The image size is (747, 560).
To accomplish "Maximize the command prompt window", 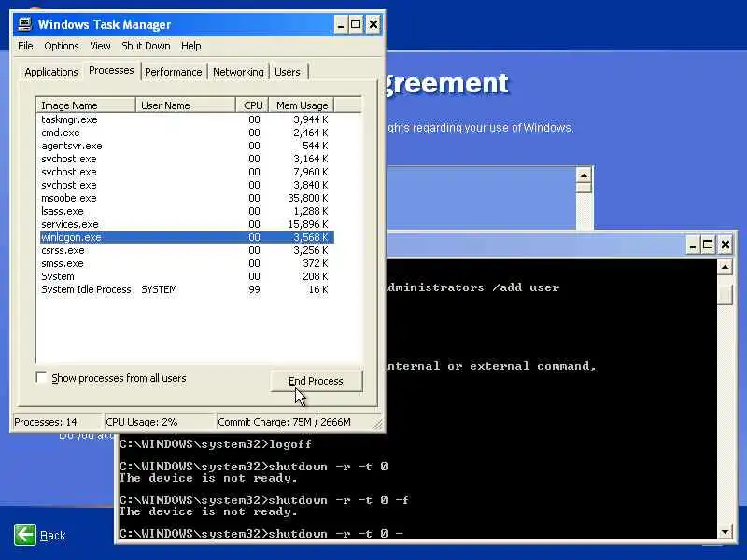I will (x=708, y=245).
